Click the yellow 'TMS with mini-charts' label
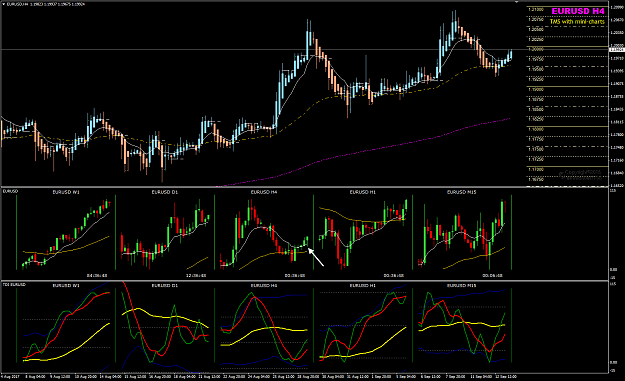The width and height of the screenshot is (625, 381). 577,22
